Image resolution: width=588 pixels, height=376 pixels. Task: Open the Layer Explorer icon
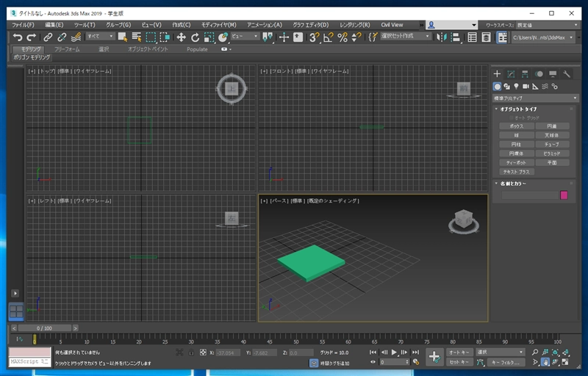(x=486, y=37)
